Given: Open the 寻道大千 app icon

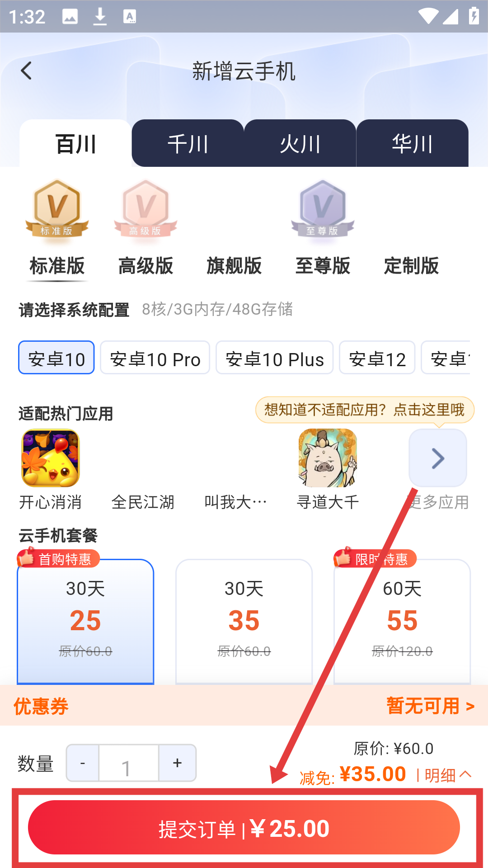Looking at the screenshot, I should 328,458.
